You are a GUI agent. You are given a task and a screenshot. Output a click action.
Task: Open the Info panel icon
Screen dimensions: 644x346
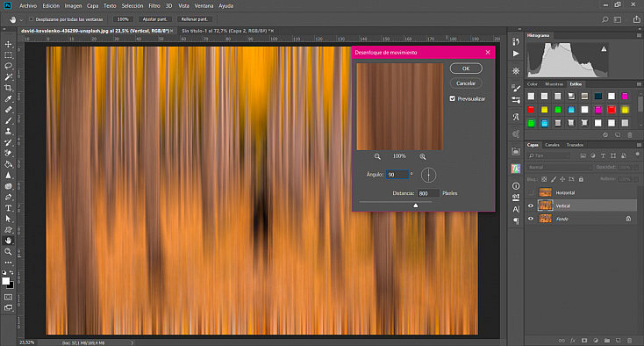pos(516,186)
